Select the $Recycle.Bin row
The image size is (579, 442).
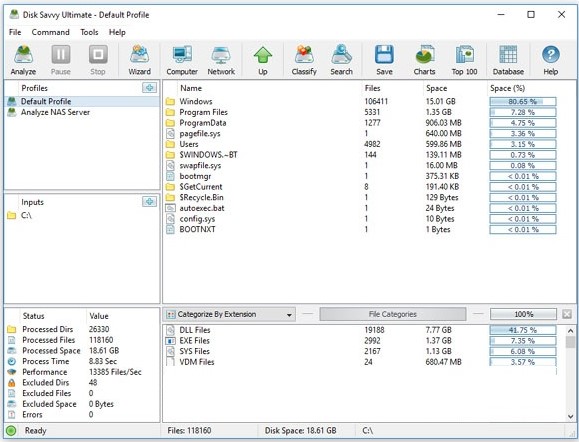pyautogui.click(x=362, y=198)
